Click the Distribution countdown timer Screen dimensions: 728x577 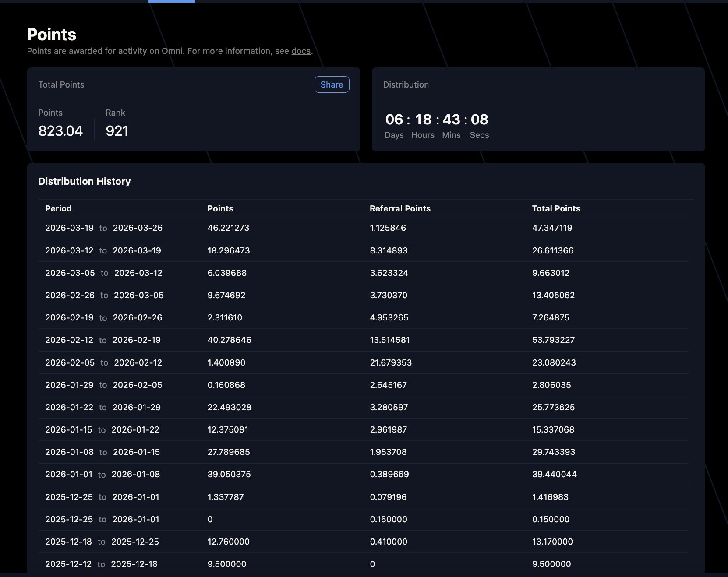[x=436, y=120]
